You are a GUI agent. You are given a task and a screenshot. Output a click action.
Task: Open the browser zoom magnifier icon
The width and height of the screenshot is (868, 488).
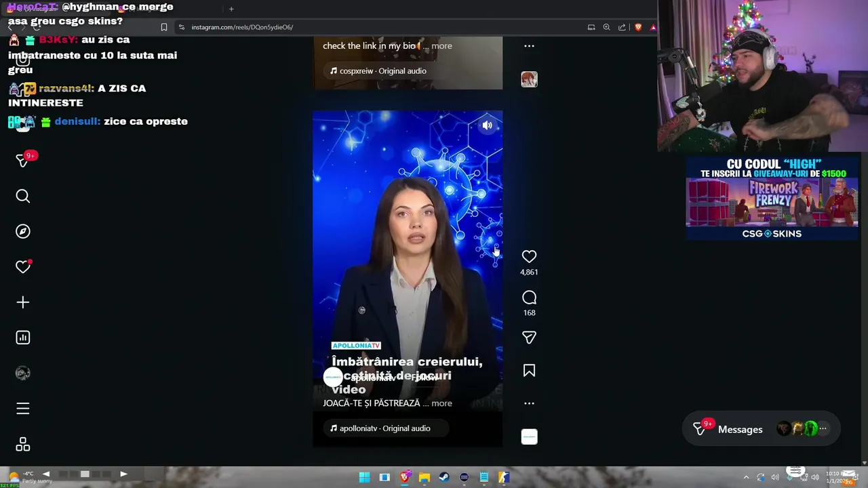tap(606, 27)
